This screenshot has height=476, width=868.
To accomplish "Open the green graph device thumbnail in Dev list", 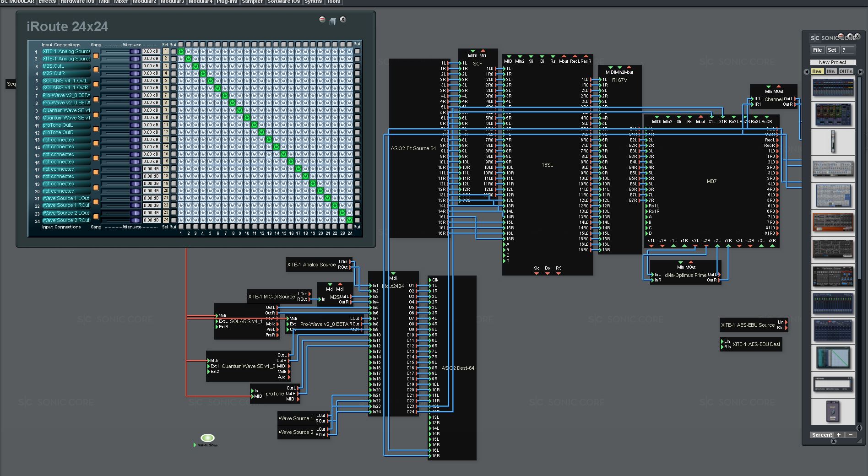I will coord(833,358).
